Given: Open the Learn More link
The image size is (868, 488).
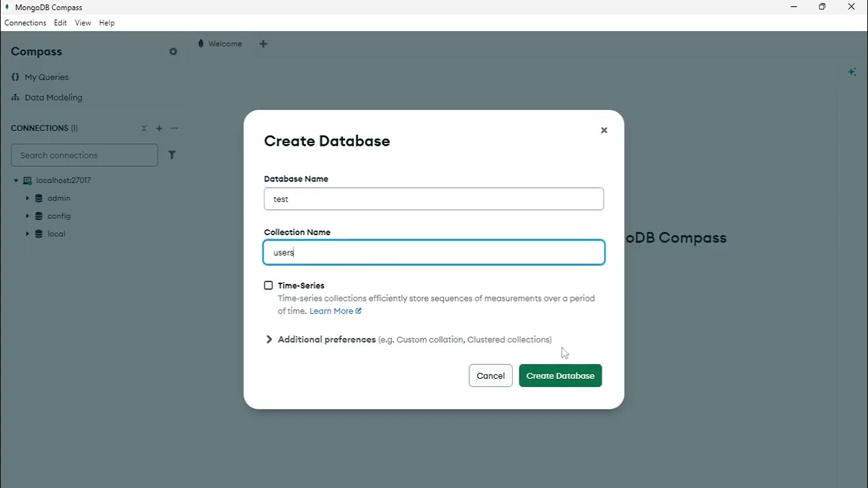Looking at the screenshot, I should coord(331,311).
